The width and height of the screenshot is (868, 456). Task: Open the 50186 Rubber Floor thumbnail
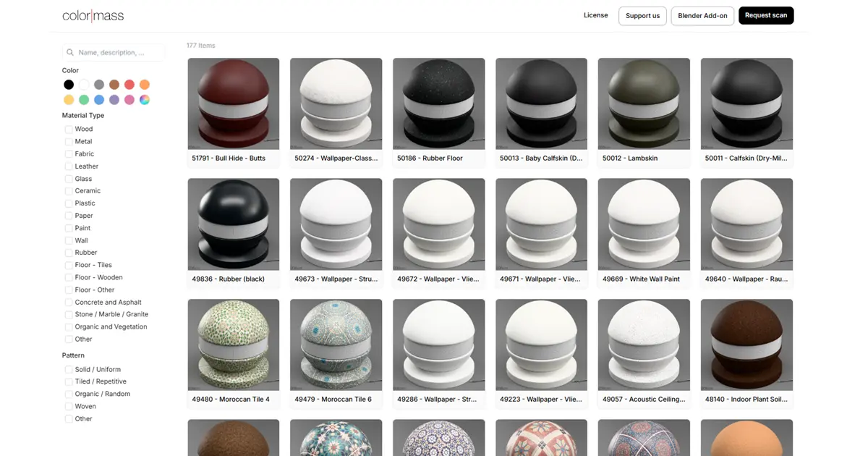(439, 104)
